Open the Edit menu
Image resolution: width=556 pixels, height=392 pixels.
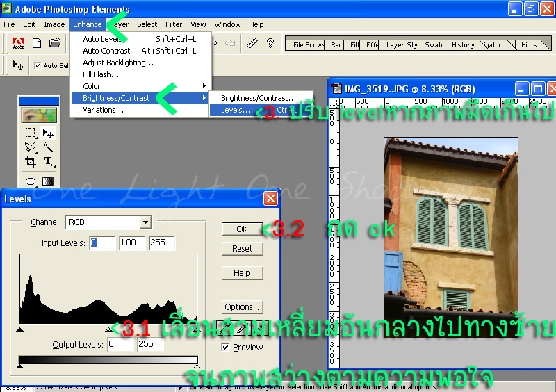29,24
